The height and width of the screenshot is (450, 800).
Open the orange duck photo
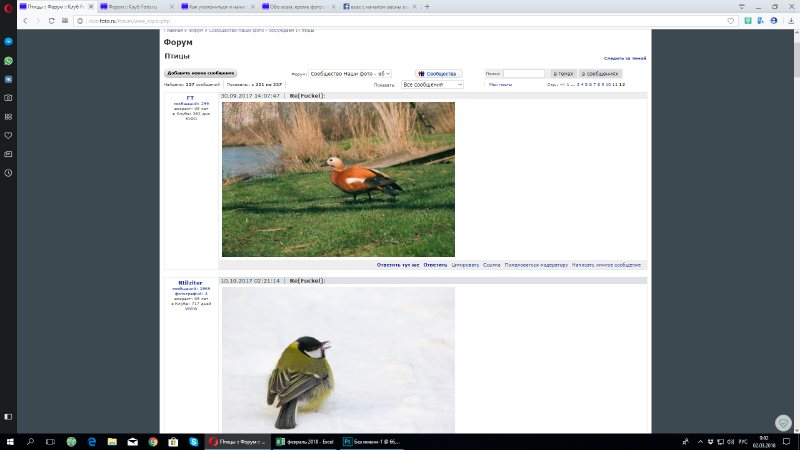(x=337, y=179)
